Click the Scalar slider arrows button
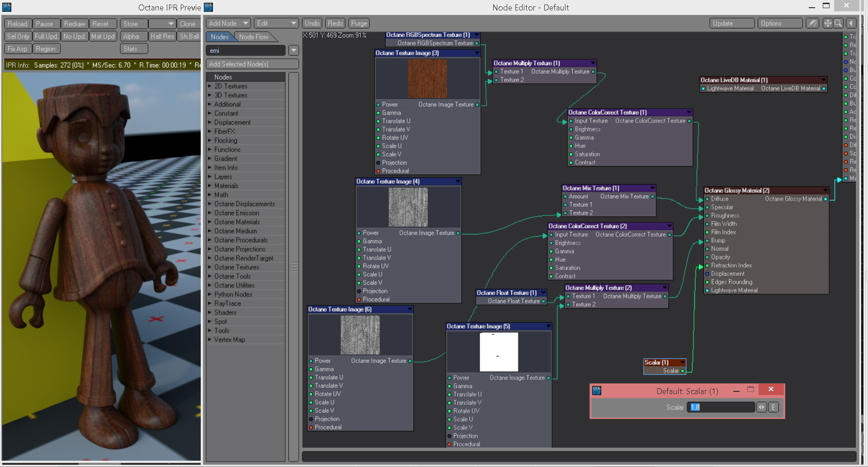 pyautogui.click(x=762, y=407)
